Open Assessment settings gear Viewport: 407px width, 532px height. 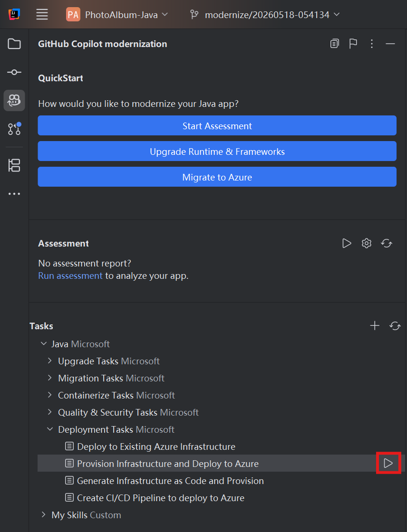367,243
